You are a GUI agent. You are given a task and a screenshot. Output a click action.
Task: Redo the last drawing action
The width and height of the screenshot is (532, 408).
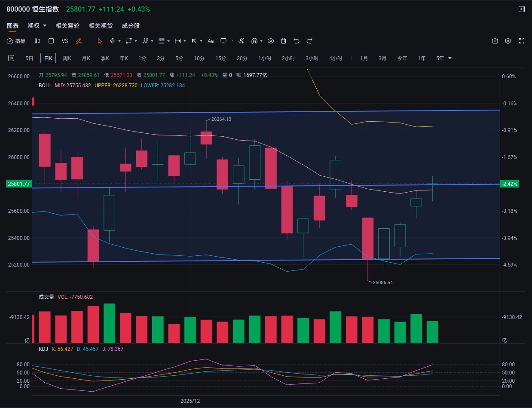(309, 41)
